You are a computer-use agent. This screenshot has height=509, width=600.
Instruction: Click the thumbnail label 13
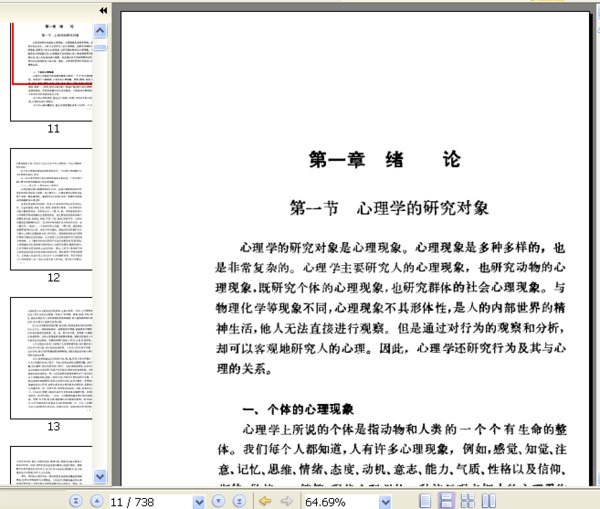[54, 426]
